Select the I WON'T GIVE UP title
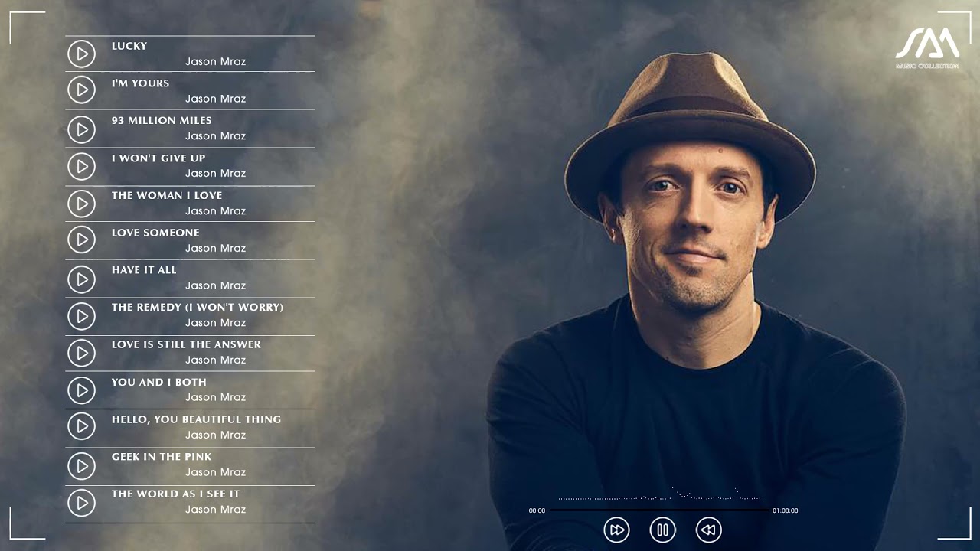 coord(158,158)
